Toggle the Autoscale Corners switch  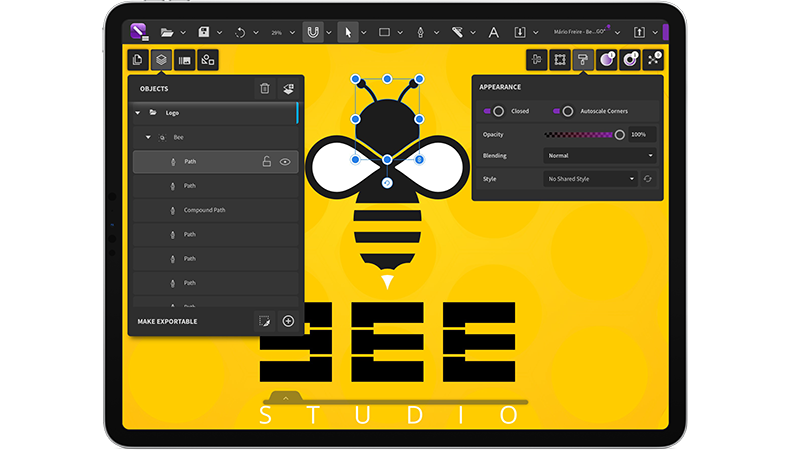pyautogui.click(x=564, y=111)
